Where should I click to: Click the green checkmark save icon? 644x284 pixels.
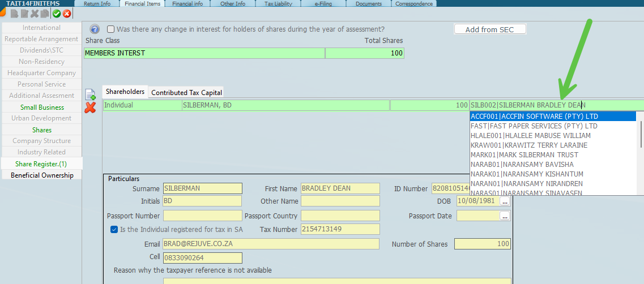coord(57,14)
